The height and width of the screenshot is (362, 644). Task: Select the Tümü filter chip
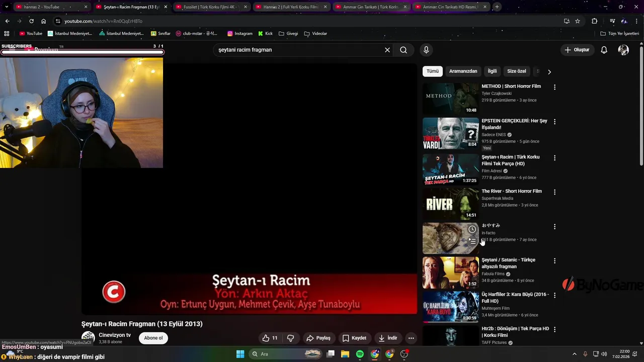[x=433, y=71]
